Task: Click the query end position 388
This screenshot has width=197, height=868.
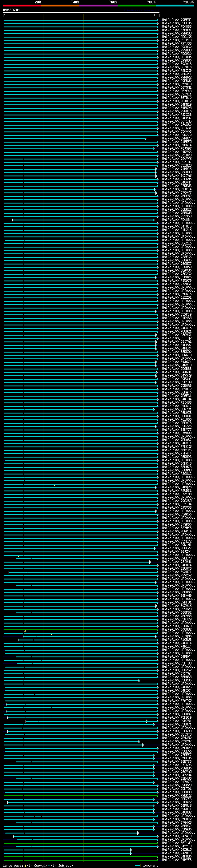Action: [155, 15]
